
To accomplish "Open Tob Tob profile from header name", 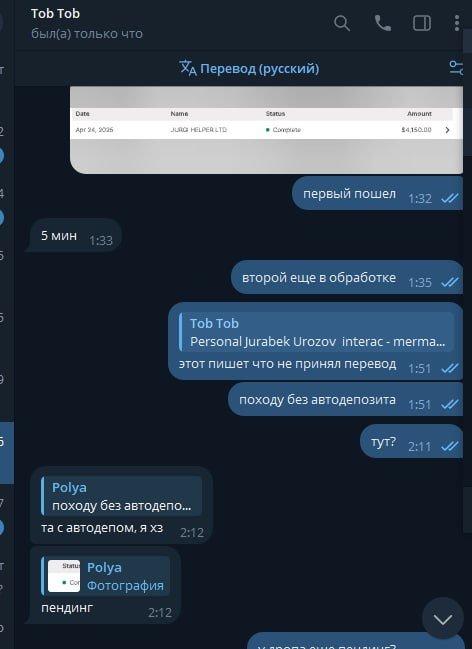I will pyautogui.click(x=55, y=14).
